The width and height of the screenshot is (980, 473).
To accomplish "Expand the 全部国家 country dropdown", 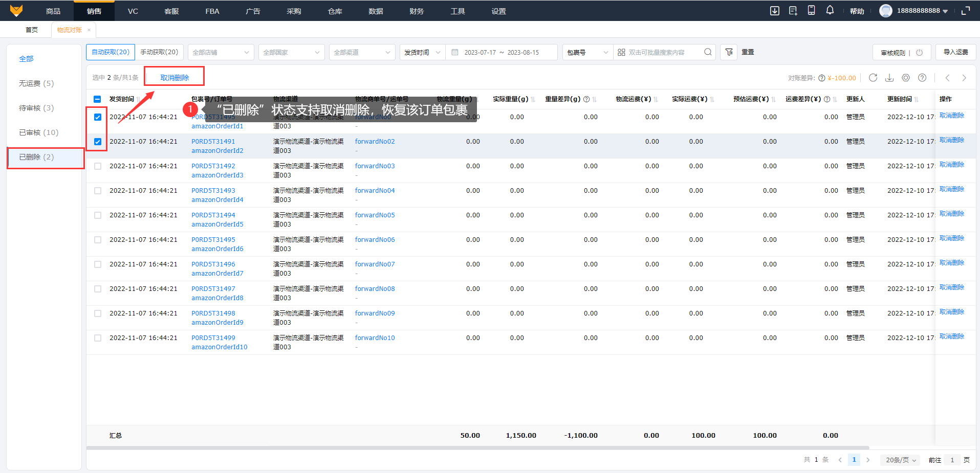I will click(291, 52).
